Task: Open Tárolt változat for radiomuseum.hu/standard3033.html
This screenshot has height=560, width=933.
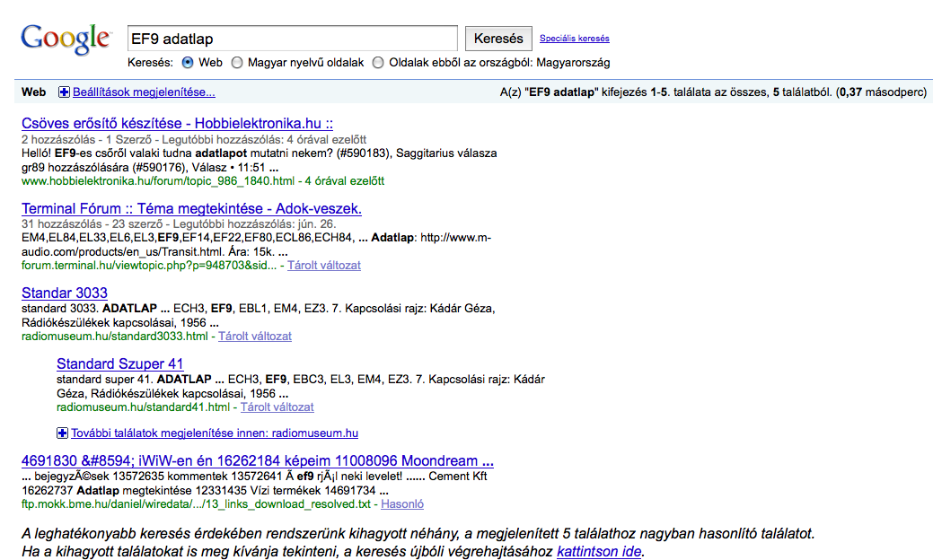Action: 255,336
